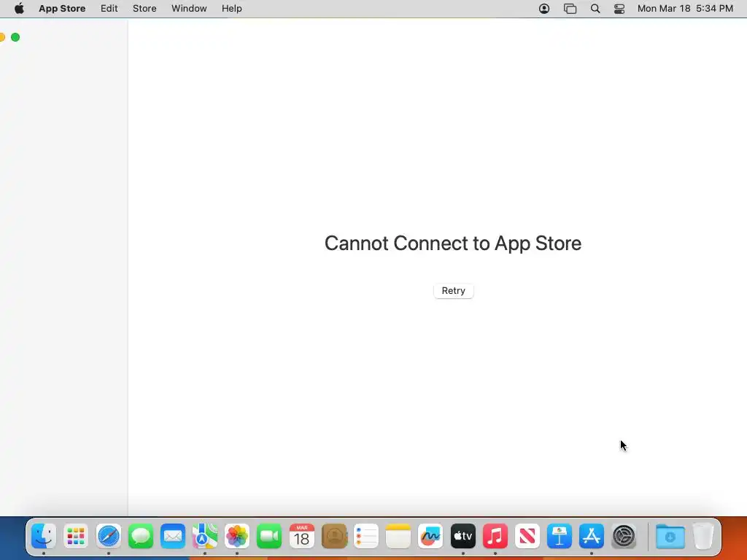Open Apple TV from the Dock
747x560 pixels.
point(462,536)
